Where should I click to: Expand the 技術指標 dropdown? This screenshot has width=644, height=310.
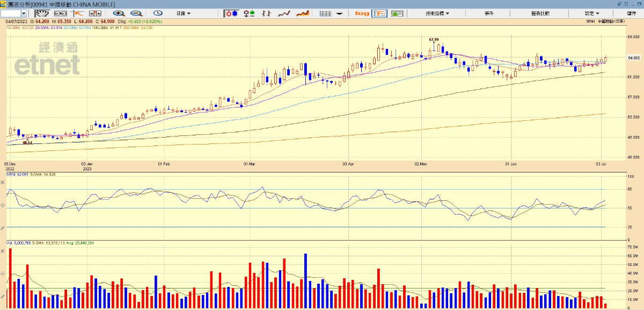point(437,13)
